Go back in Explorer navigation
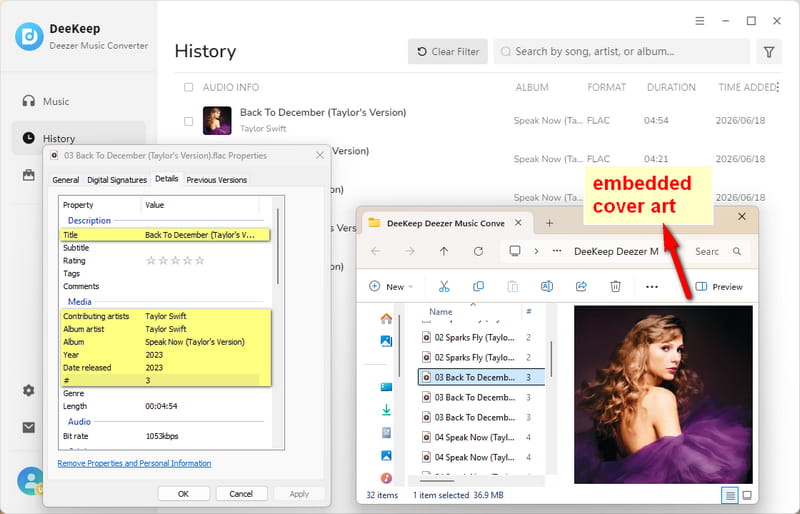 (376, 251)
